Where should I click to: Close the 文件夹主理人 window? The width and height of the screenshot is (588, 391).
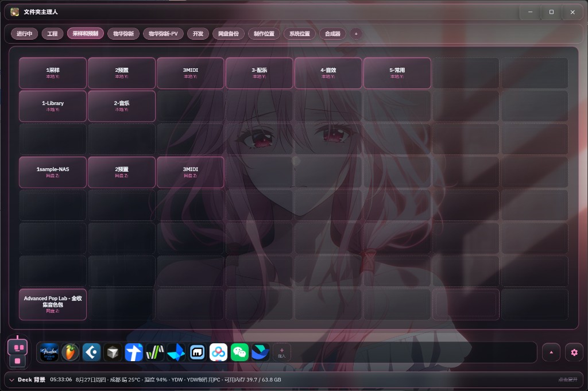click(x=572, y=12)
